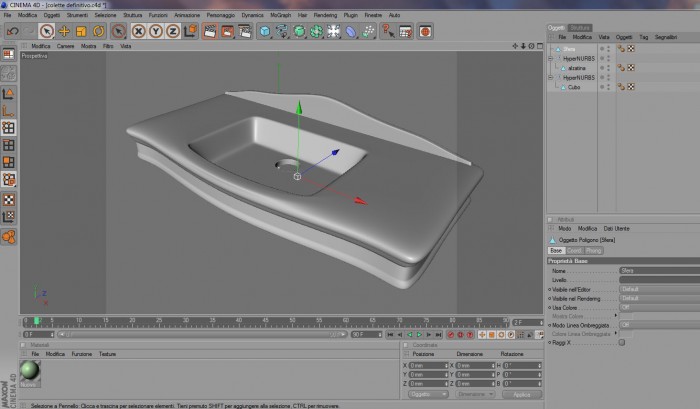Toggle the Z axis lock
Viewport: 700px width, 409px height.
(x=173, y=31)
